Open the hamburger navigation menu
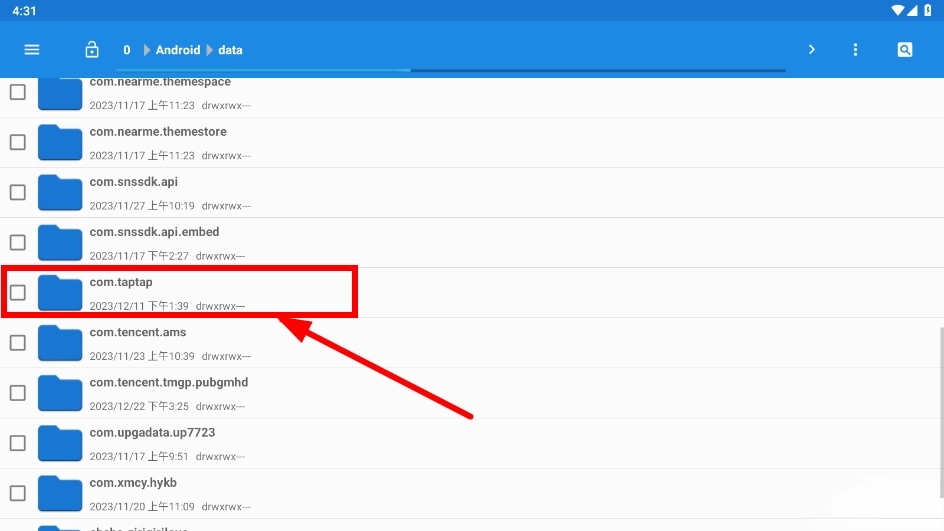This screenshot has width=944, height=531. [32, 50]
